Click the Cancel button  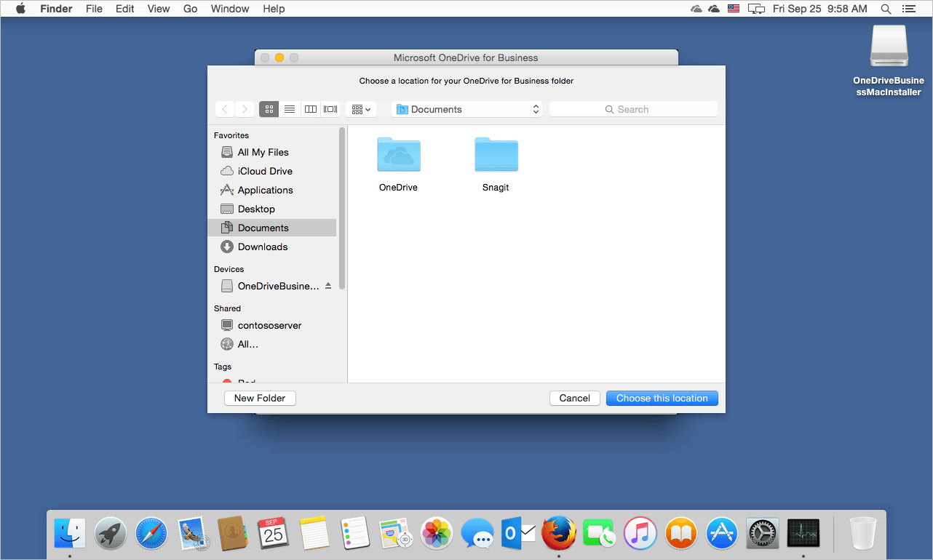(575, 398)
